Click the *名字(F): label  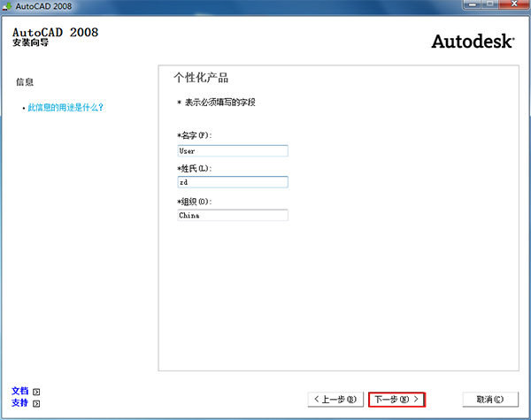(x=195, y=135)
